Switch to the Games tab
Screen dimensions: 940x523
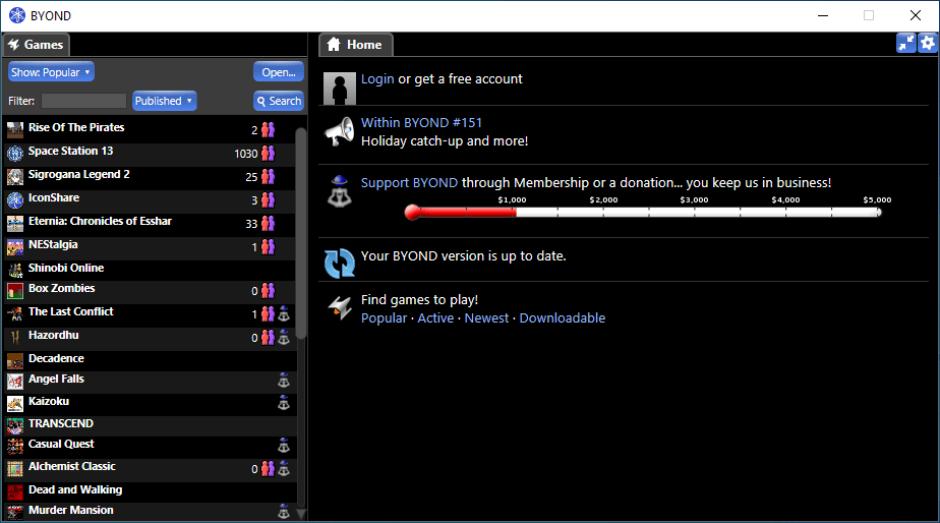(x=35, y=45)
